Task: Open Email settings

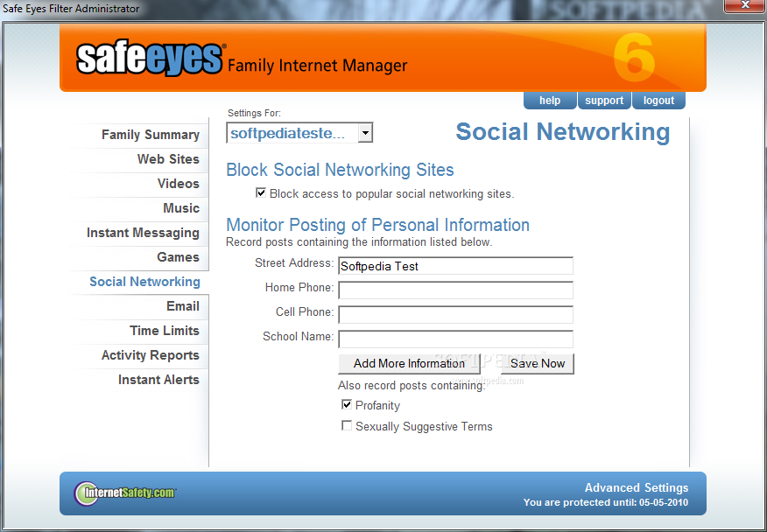Action: 183,306
